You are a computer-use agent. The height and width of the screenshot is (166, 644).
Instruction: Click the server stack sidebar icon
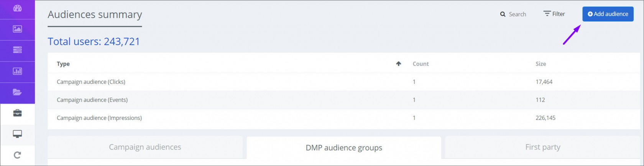coord(17,50)
